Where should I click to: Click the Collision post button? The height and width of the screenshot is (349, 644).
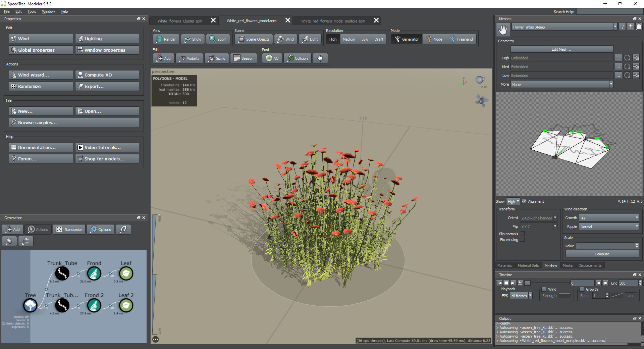pos(297,58)
